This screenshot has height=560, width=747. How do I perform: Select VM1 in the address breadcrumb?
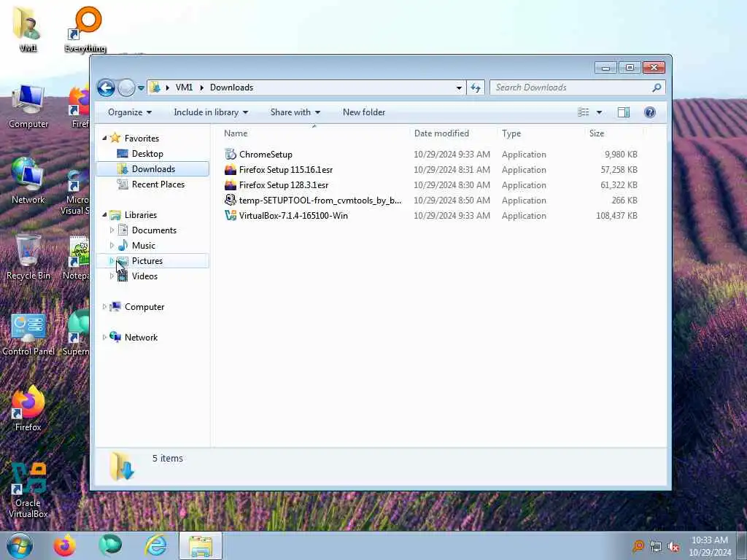(184, 87)
